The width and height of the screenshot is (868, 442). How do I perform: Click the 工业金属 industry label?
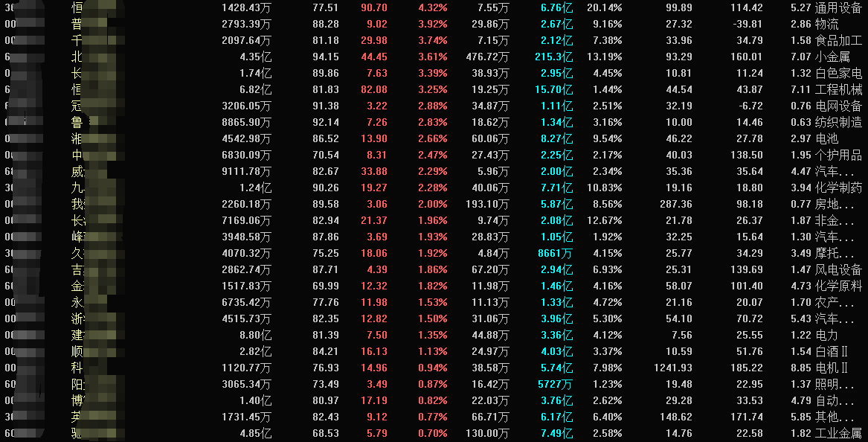(838, 433)
